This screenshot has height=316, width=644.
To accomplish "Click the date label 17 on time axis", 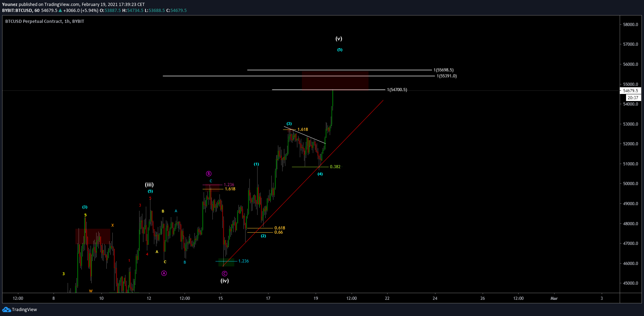I will (268, 298).
